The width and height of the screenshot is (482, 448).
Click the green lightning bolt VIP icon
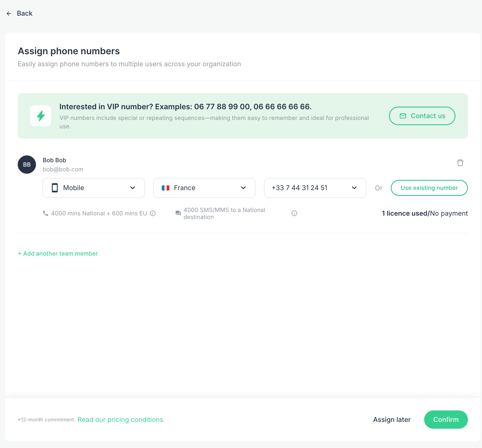(41, 116)
